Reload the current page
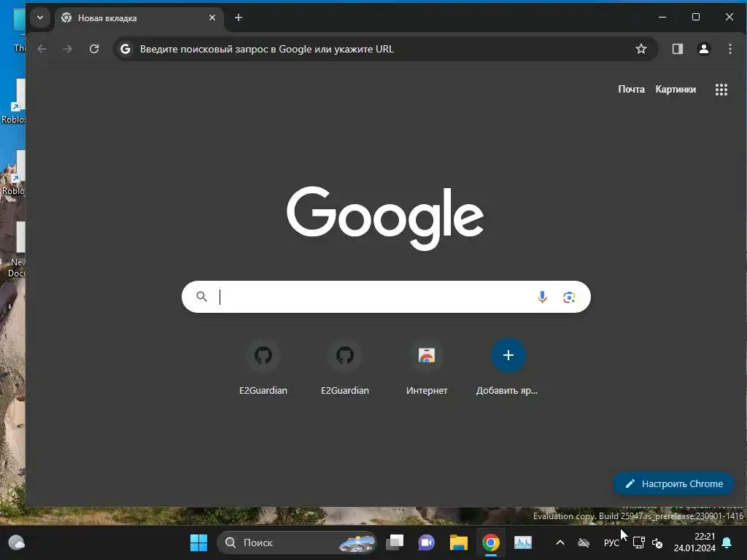Viewport: 747px width, 560px height. (94, 49)
